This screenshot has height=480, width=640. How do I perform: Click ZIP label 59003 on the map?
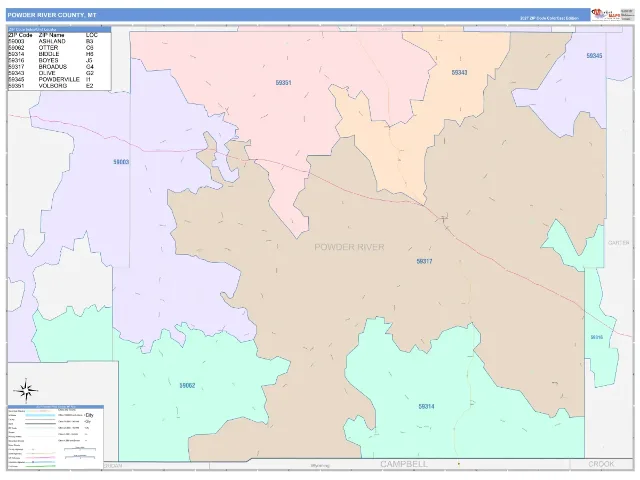coord(121,162)
